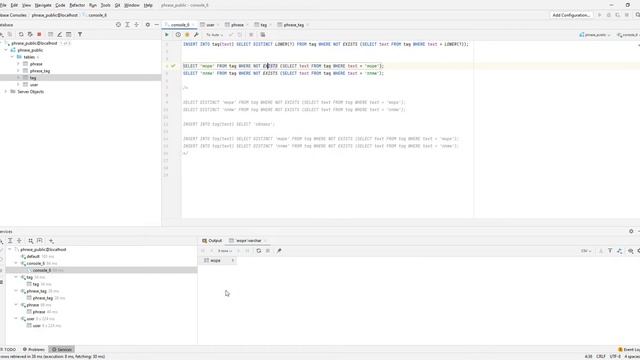Screen dimensions: 640x360
Task: Select the tag table in database tree
Action: pos(33,78)
